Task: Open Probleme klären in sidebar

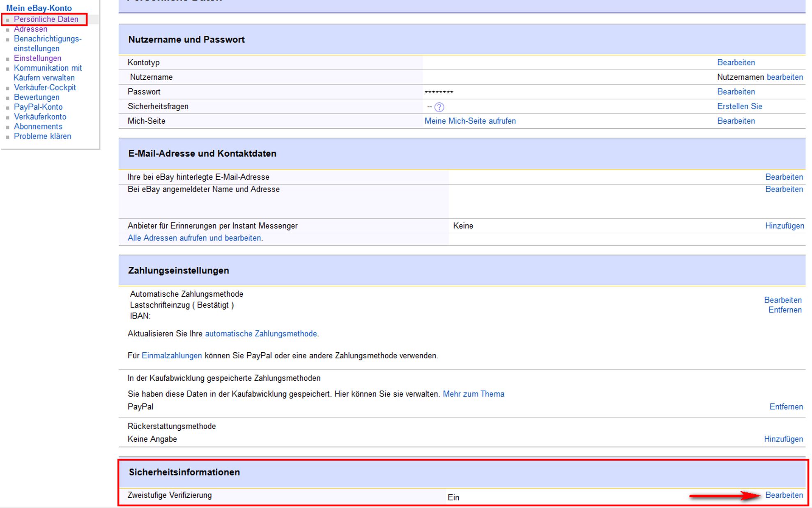Action: click(42, 136)
